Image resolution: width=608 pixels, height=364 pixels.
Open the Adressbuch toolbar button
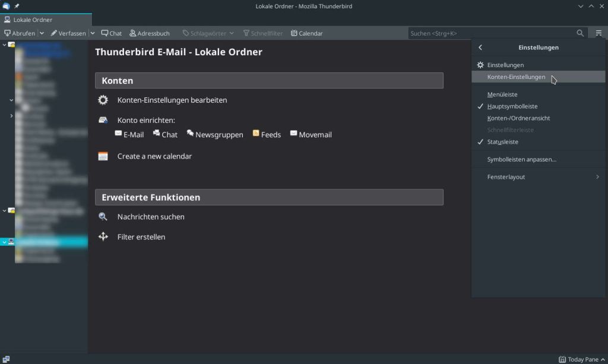[149, 33]
